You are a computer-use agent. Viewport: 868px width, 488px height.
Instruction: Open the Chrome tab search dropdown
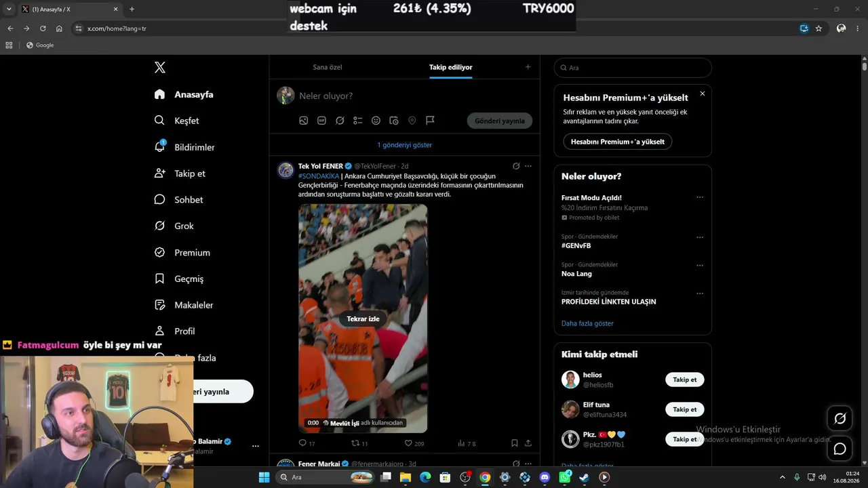[9, 9]
